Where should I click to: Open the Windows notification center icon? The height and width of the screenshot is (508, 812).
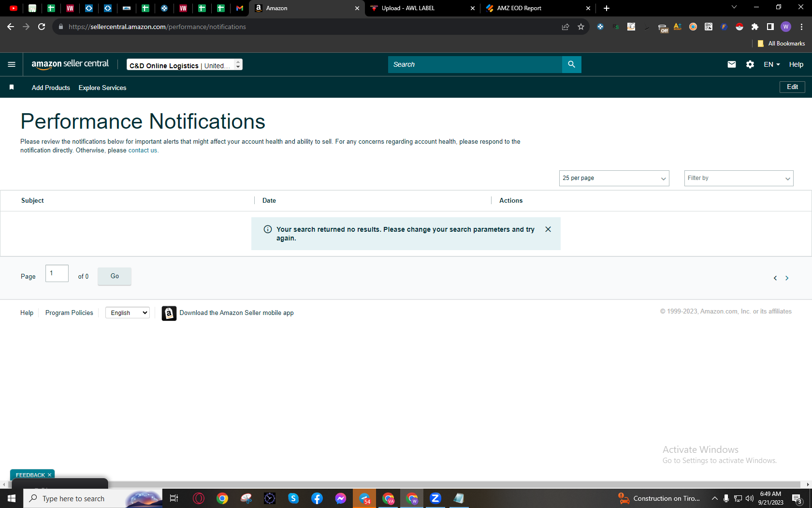click(x=797, y=498)
